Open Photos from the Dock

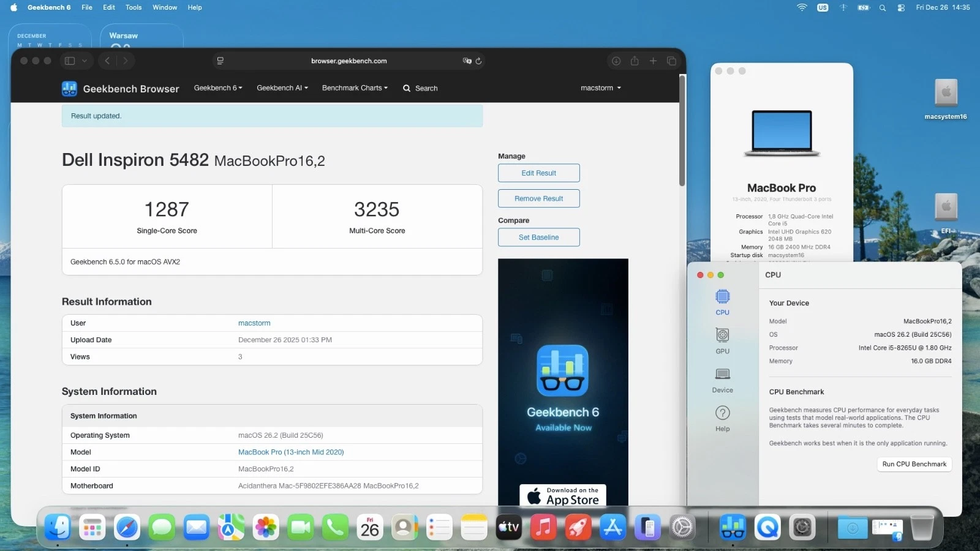[x=266, y=527]
